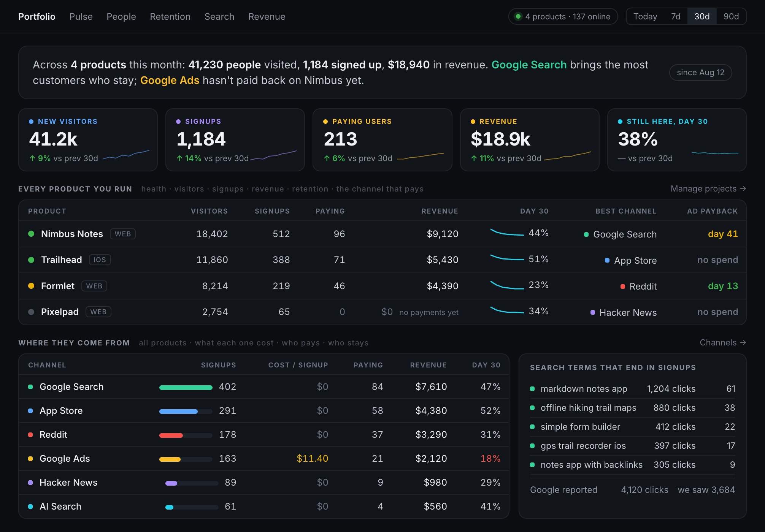The height and width of the screenshot is (532, 765).
Task: Sort products by the Visitors column header
Action: [209, 211]
